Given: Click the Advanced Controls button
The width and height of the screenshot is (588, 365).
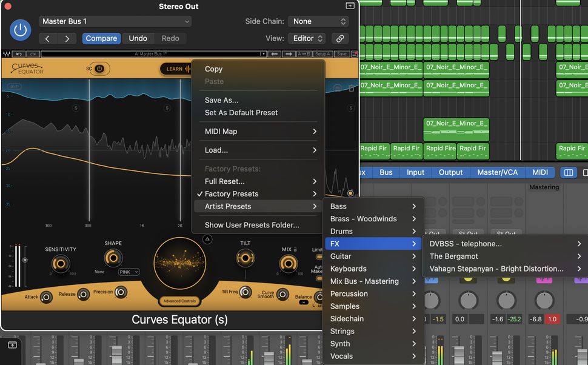Looking at the screenshot, I should click(179, 301).
